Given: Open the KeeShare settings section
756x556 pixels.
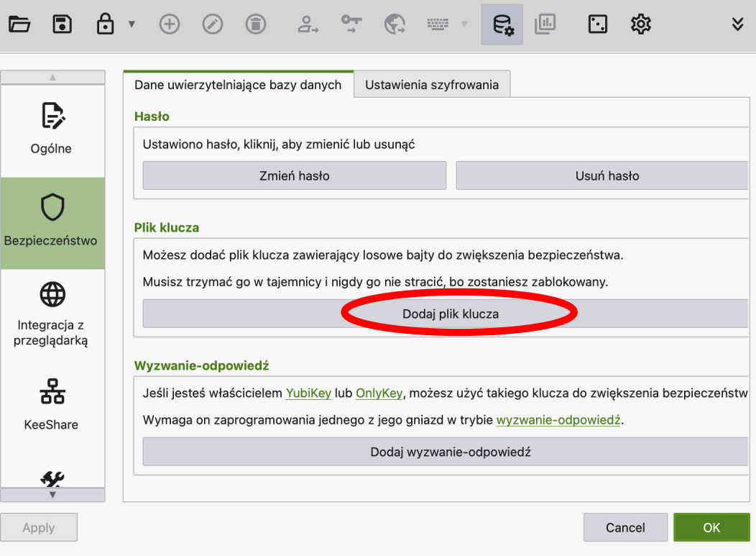Looking at the screenshot, I should coord(52,405).
